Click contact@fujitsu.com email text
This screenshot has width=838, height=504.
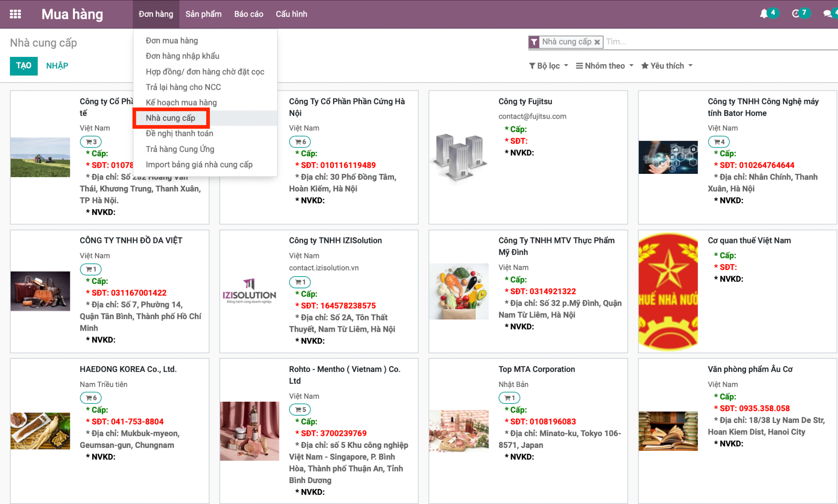(x=532, y=116)
